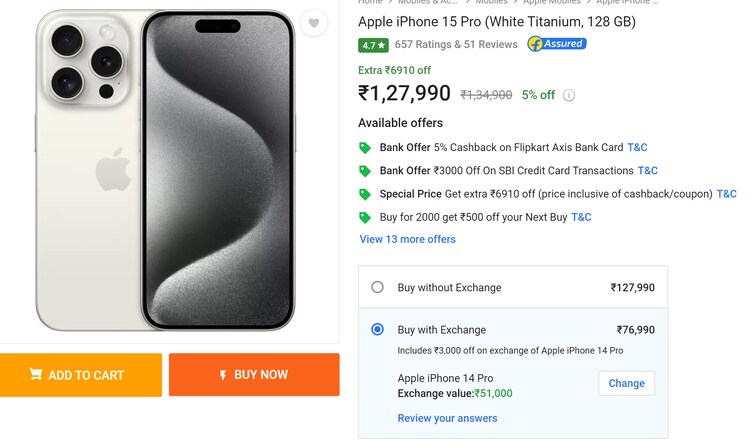Screen dimensions: 750x447
Task: Select Buy with Exchange radio button
Action: click(377, 329)
